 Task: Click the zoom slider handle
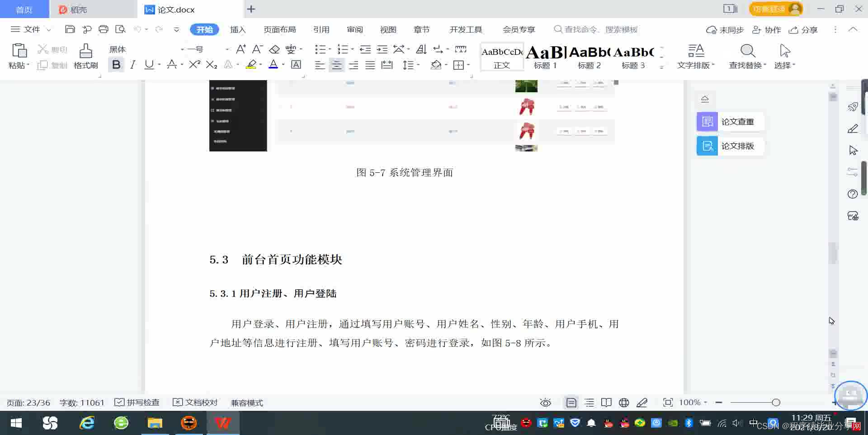tap(776, 402)
